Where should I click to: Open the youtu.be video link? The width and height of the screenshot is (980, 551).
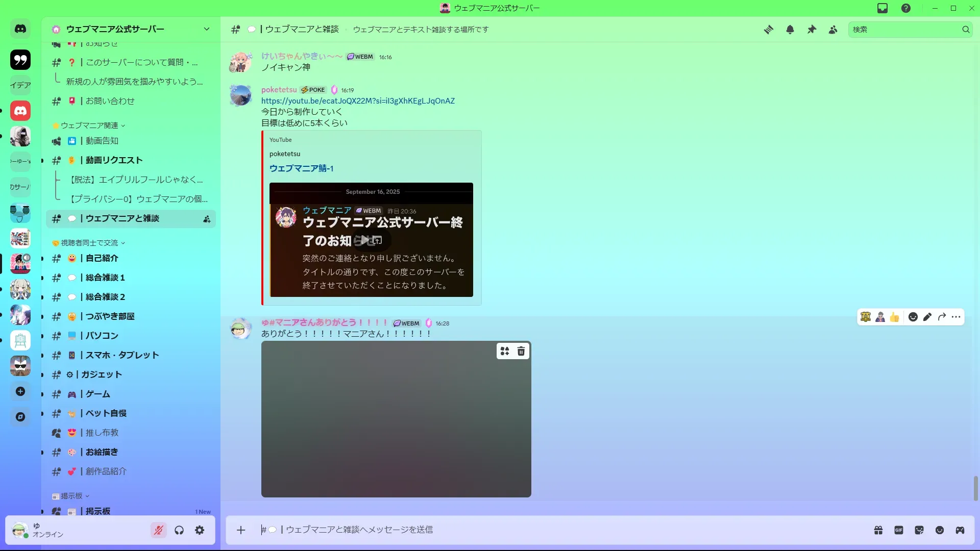click(x=358, y=101)
